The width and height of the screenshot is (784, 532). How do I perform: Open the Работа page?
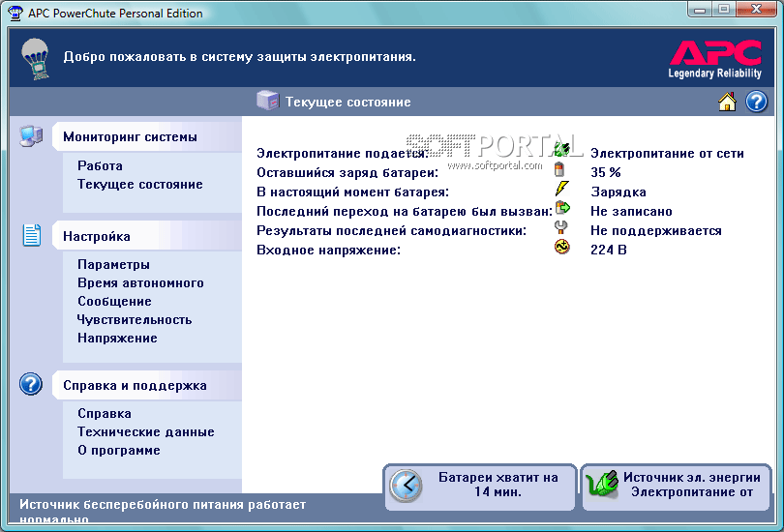point(100,165)
